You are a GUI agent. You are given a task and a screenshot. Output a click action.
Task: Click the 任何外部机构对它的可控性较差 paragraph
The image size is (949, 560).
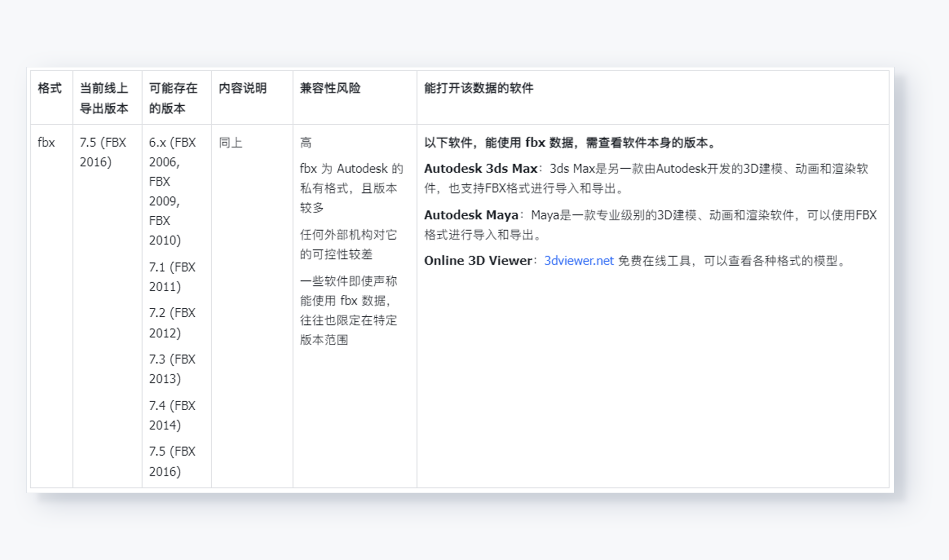[x=348, y=245]
